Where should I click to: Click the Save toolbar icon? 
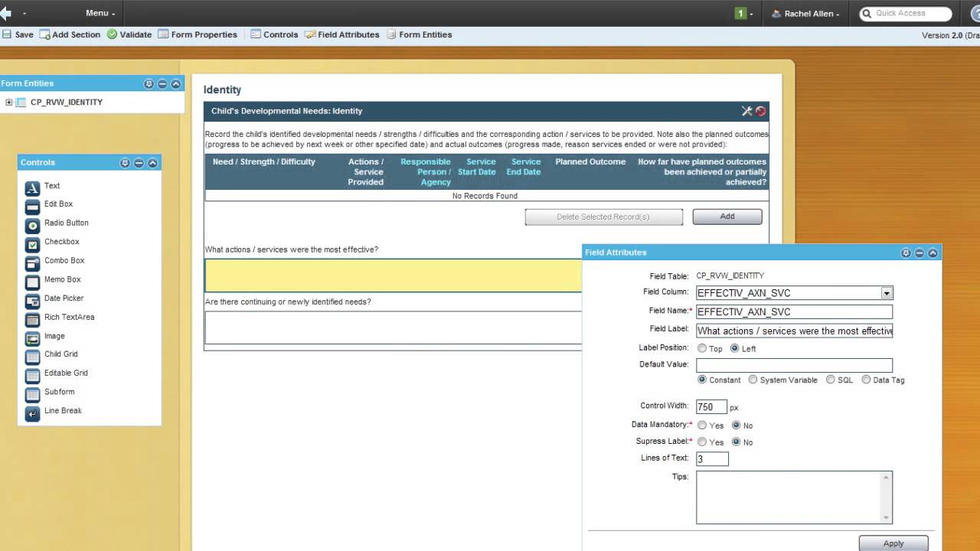[7, 34]
